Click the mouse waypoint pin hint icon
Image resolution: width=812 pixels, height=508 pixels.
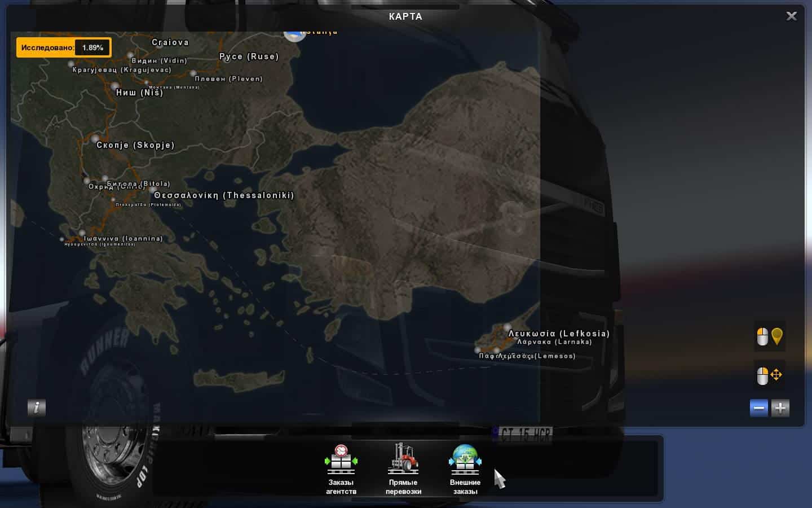tap(769, 337)
